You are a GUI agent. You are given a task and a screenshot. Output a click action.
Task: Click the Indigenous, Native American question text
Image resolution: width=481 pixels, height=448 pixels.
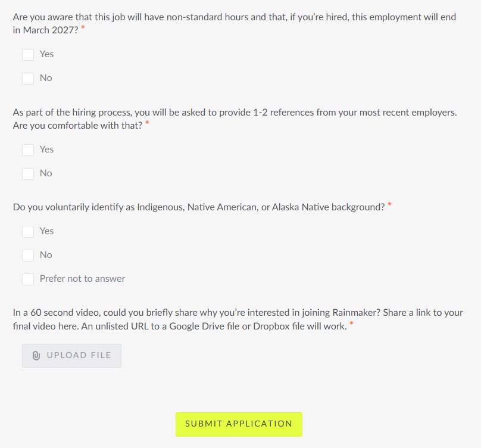point(199,207)
